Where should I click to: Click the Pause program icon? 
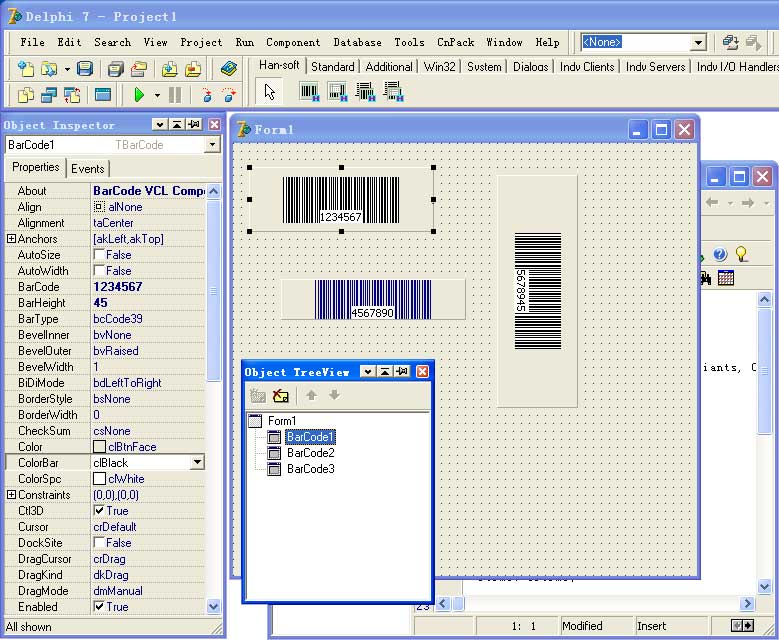pos(175,94)
